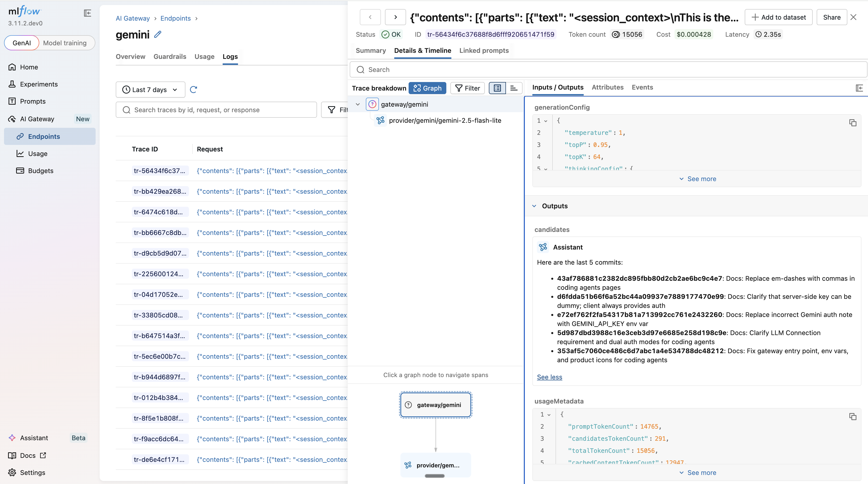Click the trace ID tr-56434f6c37688f8d6fff... badge
This screenshot has height=484, width=868.
pyautogui.click(x=491, y=34)
